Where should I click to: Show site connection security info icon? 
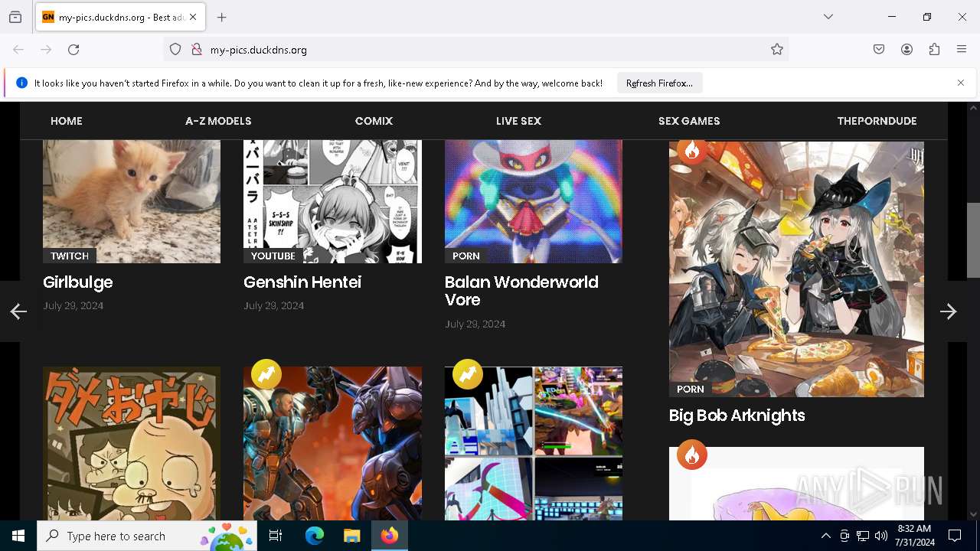point(197,50)
